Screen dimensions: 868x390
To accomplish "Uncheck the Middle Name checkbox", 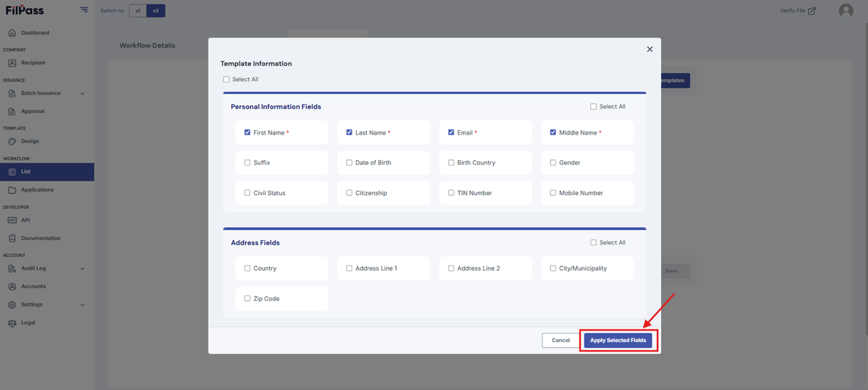I will [x=553, y=132].
